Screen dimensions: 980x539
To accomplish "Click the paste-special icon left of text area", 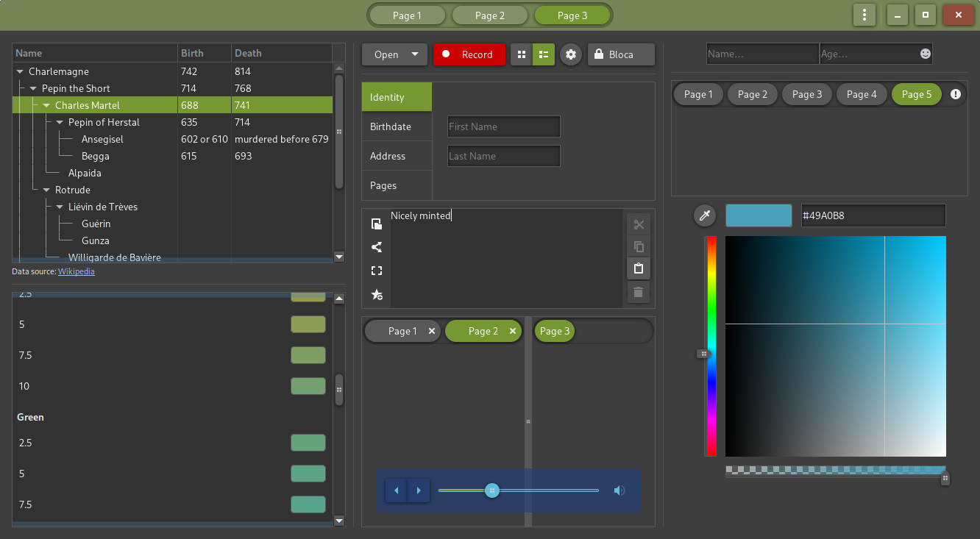I will [x=377, y=224].
